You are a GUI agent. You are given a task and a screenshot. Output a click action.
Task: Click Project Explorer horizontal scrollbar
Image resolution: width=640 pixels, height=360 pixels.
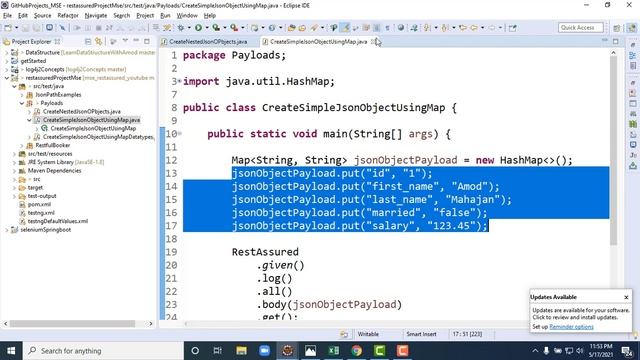72,324
